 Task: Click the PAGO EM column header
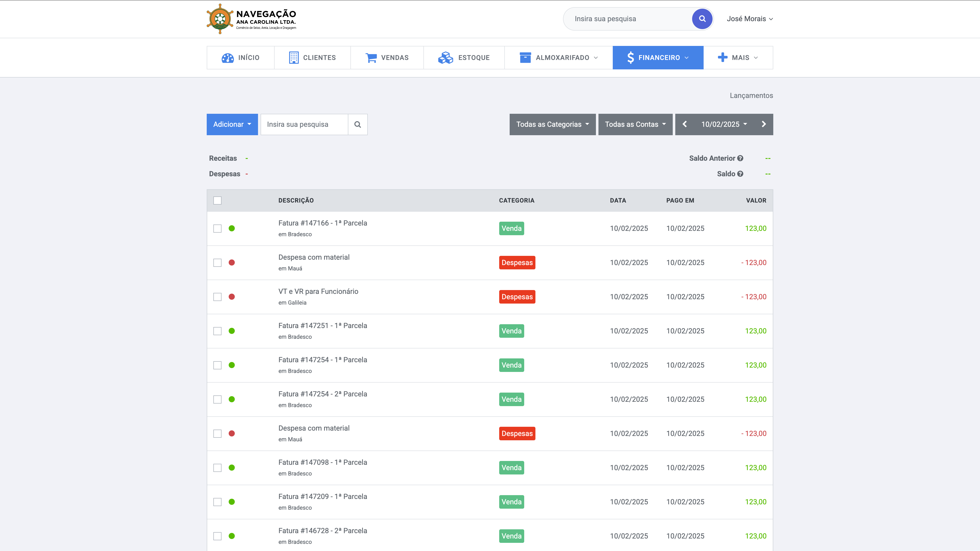pyautogui.click(x=680, y=201)
